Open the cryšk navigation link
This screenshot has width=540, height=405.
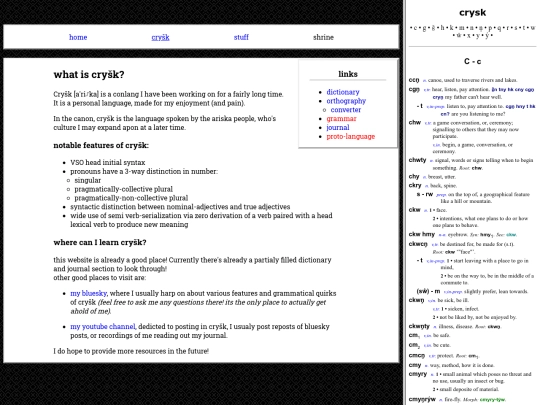tap(160, 37)
